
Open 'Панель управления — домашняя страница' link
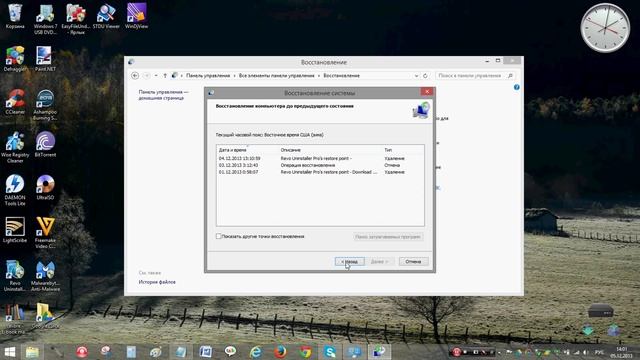click(163, 95)
